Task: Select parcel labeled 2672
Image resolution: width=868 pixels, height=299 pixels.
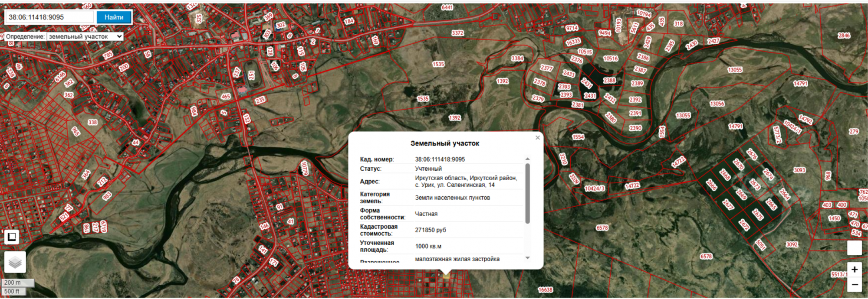Action: 744,225
